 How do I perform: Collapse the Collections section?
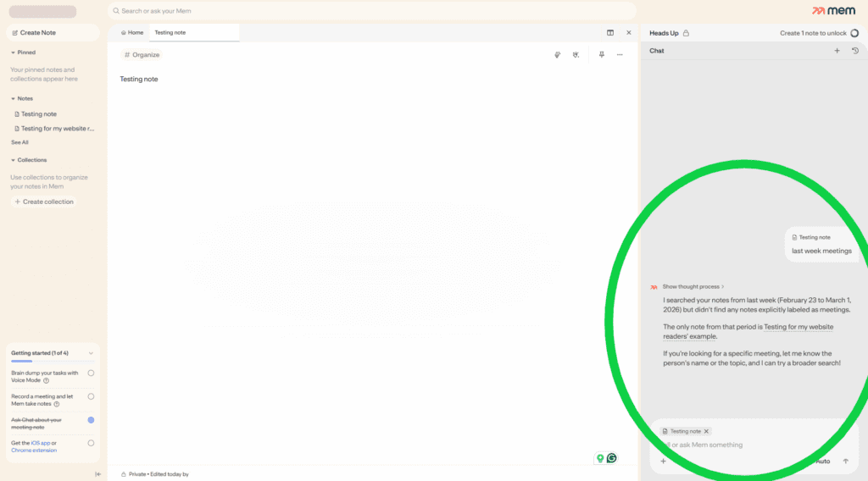click(13, 160)
